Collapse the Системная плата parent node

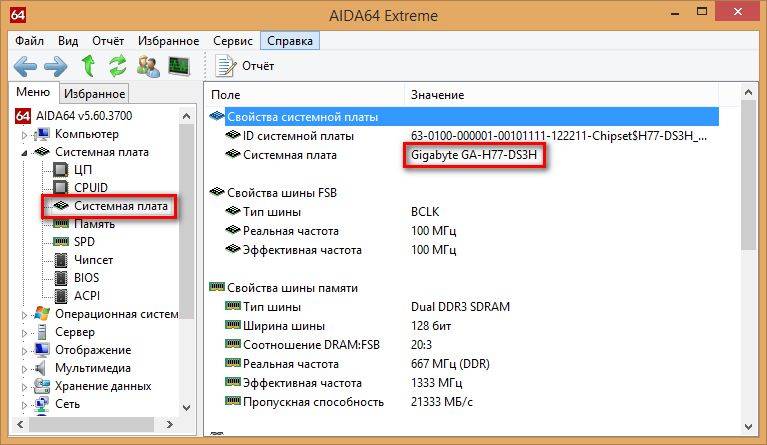tap(24, 153)
